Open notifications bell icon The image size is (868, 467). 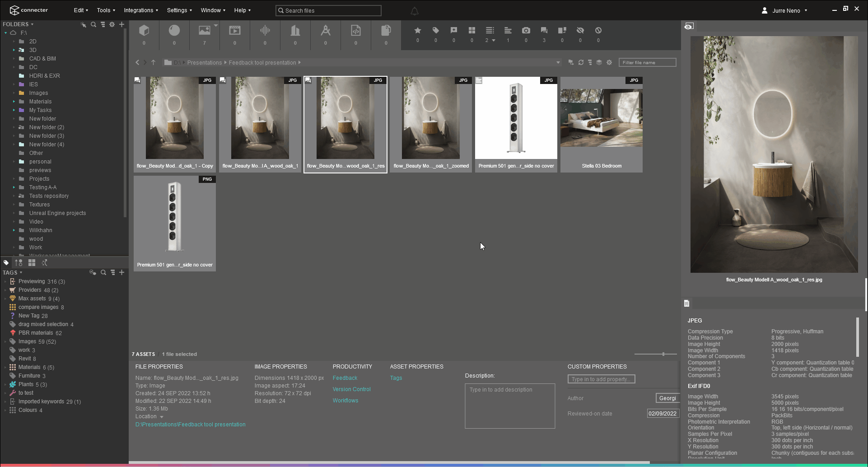tap(415, 11)
